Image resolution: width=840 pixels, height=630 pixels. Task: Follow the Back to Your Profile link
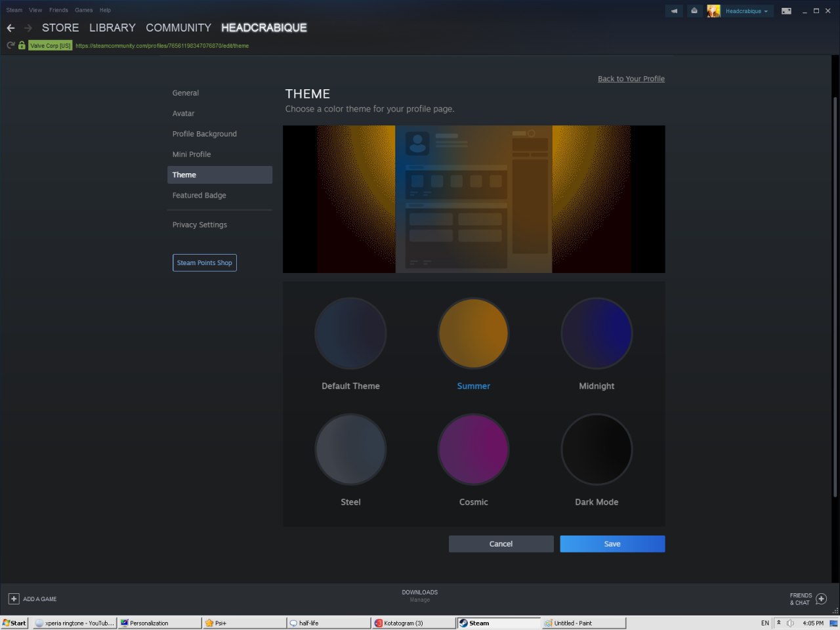[x=631, y=79]
